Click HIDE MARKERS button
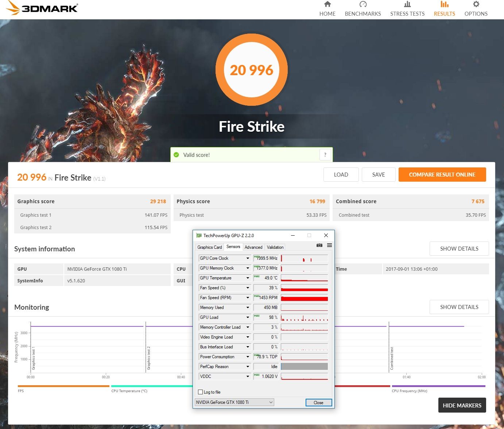The height and width of the screenshot is (429, 504). tap(462, 405)
